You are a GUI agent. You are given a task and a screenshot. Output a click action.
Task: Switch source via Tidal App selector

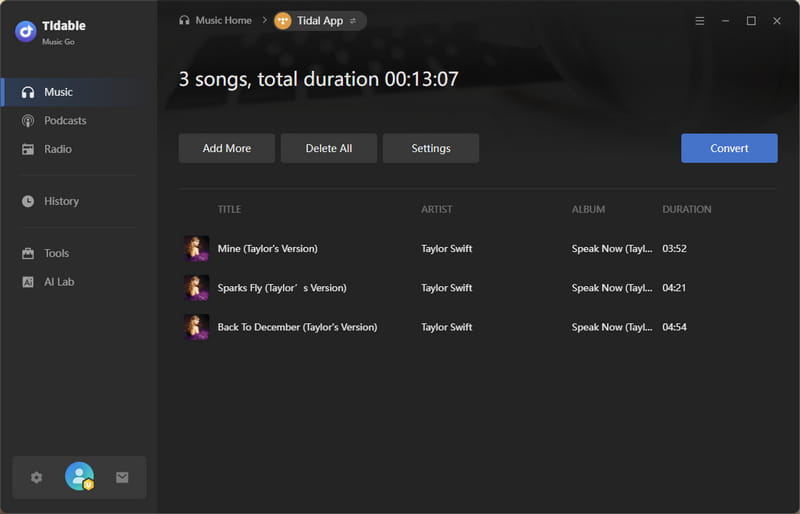pyautogui.click(x=320, y=21)
